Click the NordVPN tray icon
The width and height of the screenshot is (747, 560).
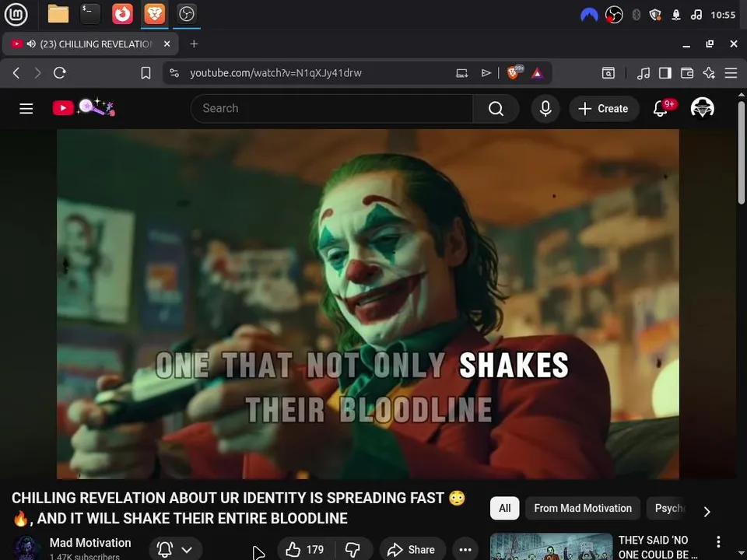point(589,15)
